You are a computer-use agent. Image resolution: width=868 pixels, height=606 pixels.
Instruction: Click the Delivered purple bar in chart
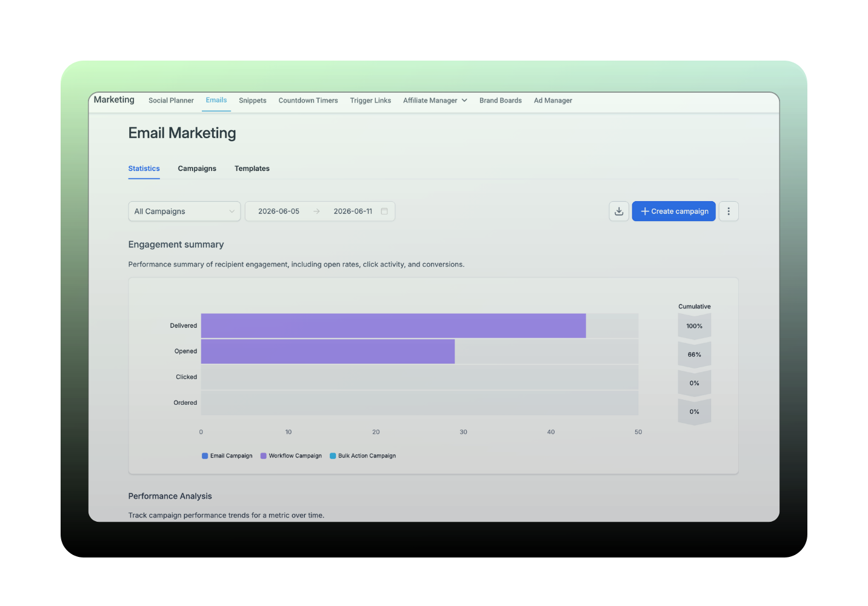[393, 325]
